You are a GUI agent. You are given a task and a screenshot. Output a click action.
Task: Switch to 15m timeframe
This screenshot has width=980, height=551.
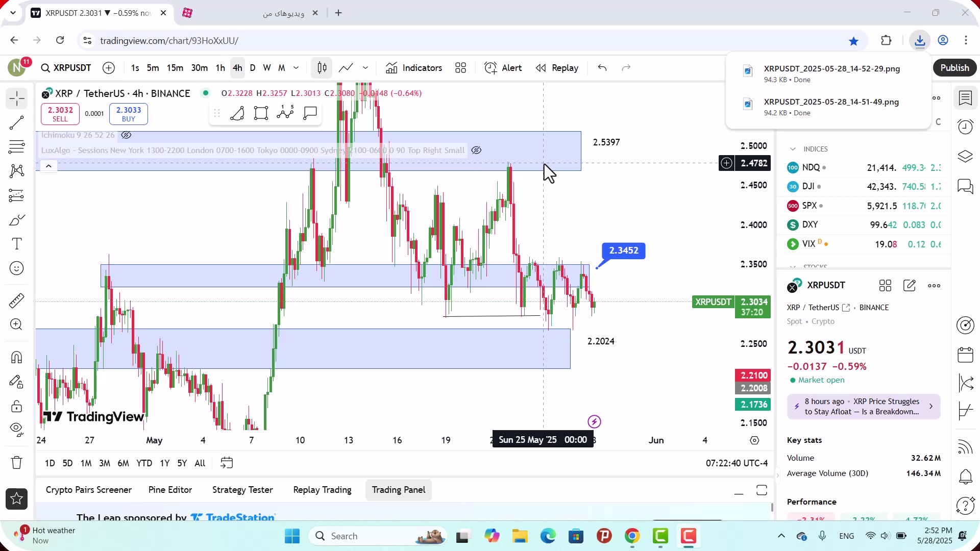point(175,68)
